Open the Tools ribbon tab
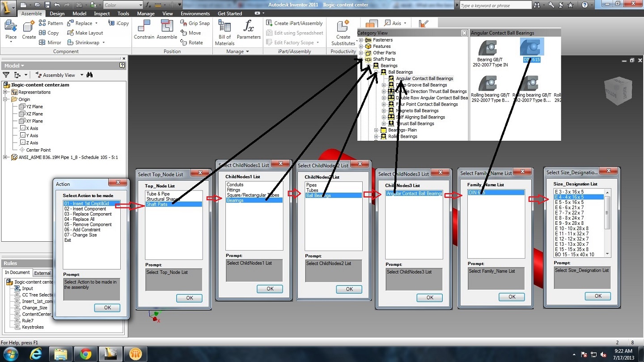This screenshot has width=644, height=362. [123, 13]
